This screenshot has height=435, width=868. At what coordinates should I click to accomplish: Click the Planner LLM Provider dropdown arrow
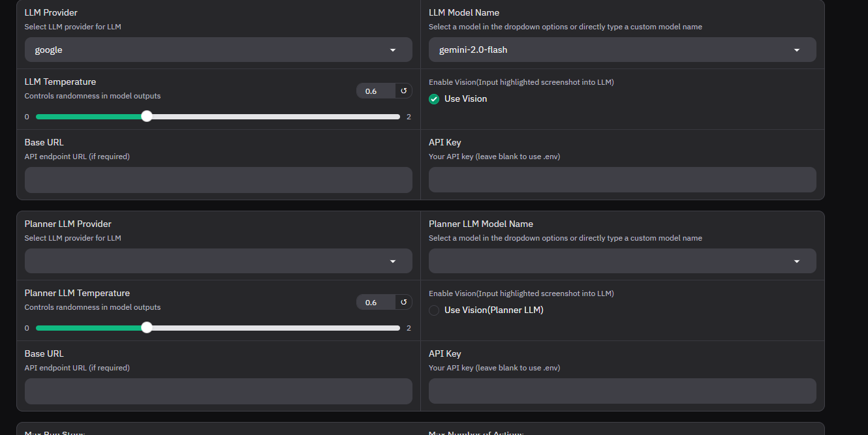pos(393,262)
